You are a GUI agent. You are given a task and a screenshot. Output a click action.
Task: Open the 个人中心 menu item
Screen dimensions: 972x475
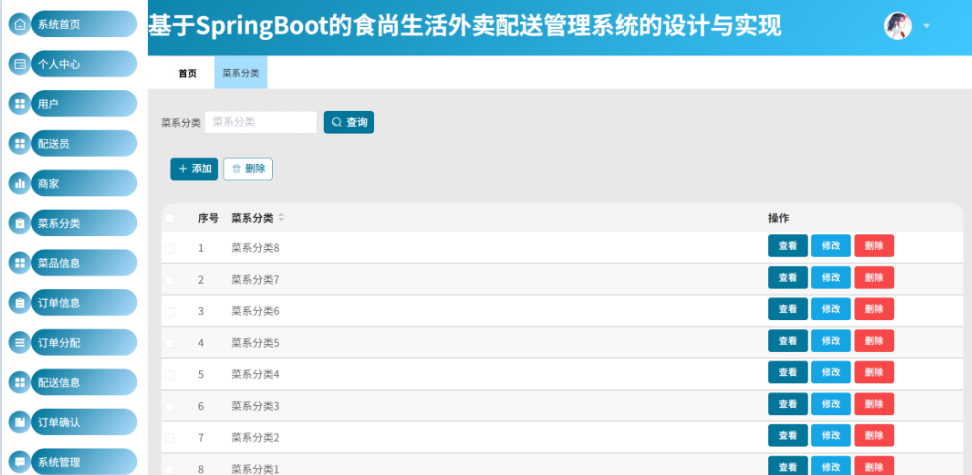pyautogui.click(x=84, y=64)
